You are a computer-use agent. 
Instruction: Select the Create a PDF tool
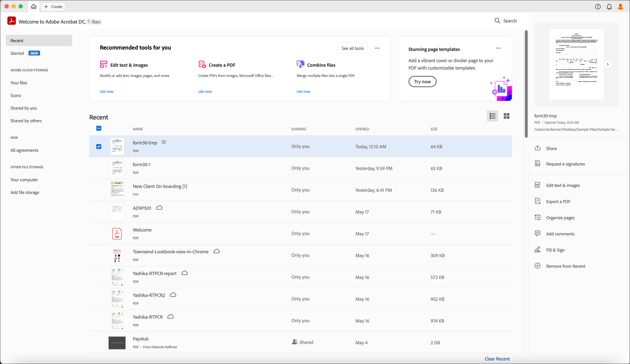tap(222, 65)
